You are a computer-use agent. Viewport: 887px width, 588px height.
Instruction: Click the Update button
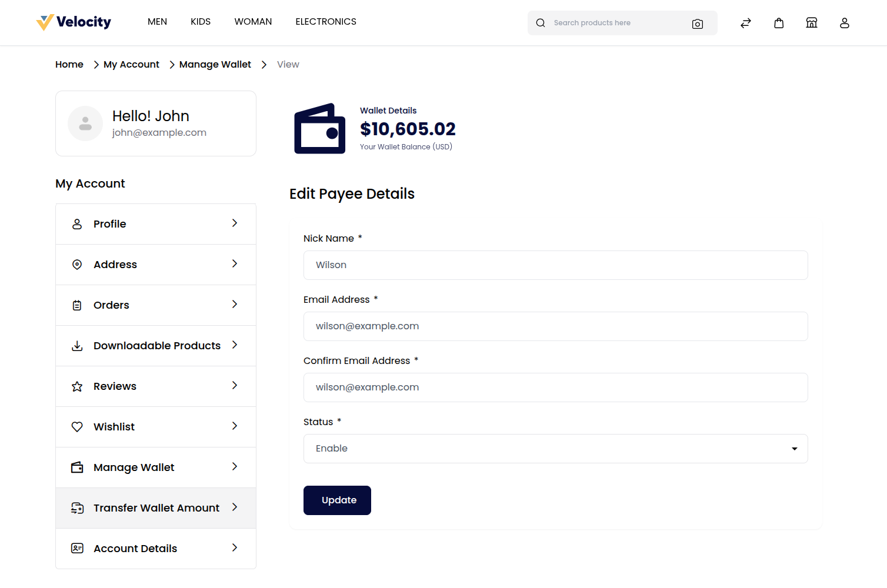337,500
